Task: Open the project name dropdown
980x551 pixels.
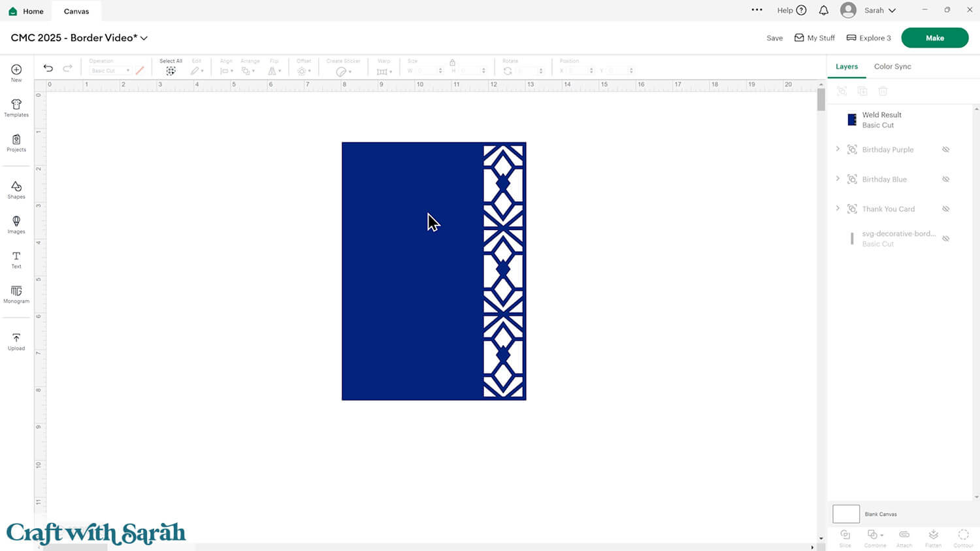Action: (144, 38)
